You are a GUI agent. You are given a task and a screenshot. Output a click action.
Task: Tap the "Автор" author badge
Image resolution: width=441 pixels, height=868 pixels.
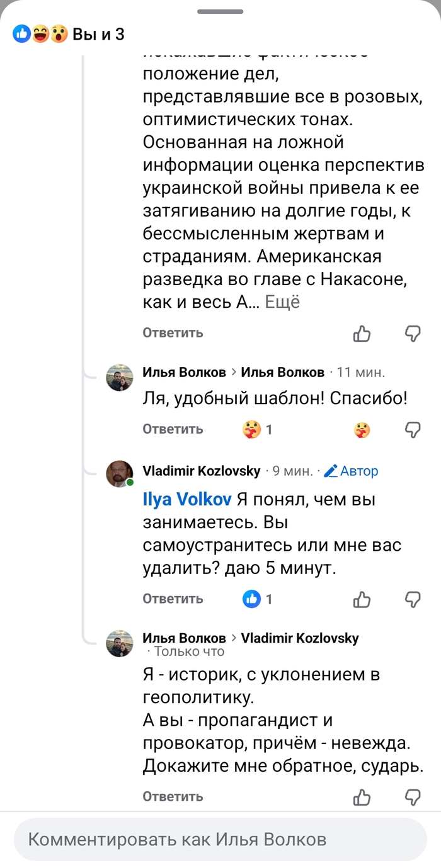[352, 471]
